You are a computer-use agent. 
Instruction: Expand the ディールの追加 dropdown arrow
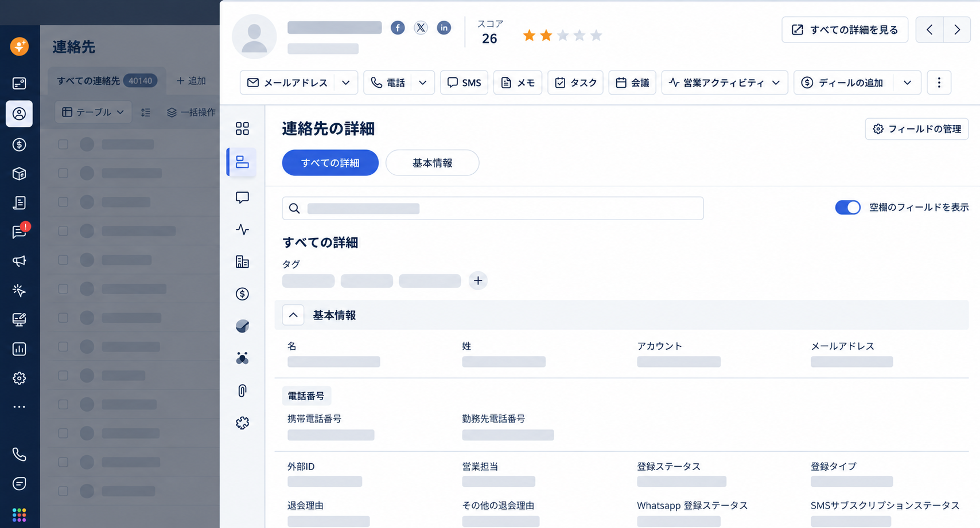(x=907, y=83)
